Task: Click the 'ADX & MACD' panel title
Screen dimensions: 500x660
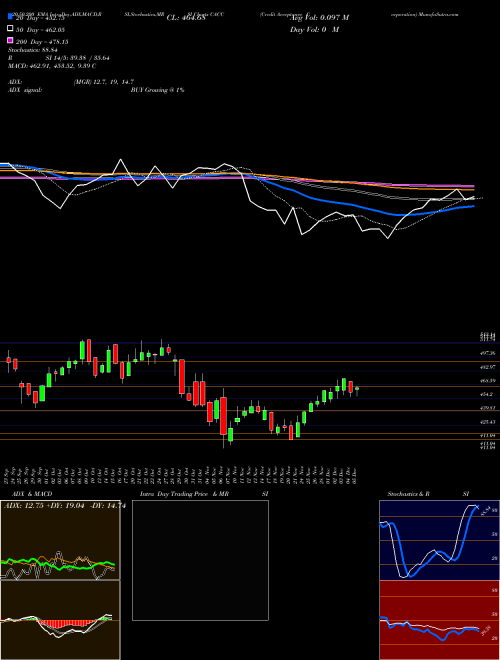Action: click(x=32, y=494)
